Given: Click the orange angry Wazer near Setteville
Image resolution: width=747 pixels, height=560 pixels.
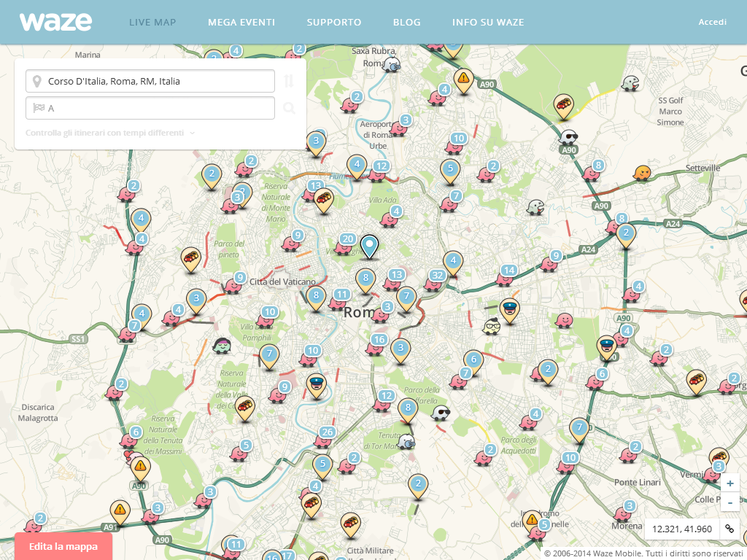Looking at the screenshot, I should (x=642, y=173).
